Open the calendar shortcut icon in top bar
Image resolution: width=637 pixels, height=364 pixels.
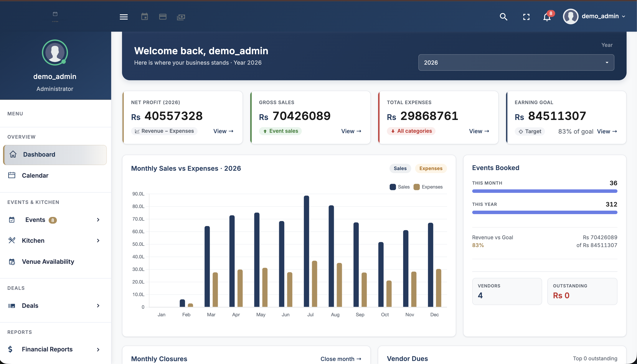point(144,17)
